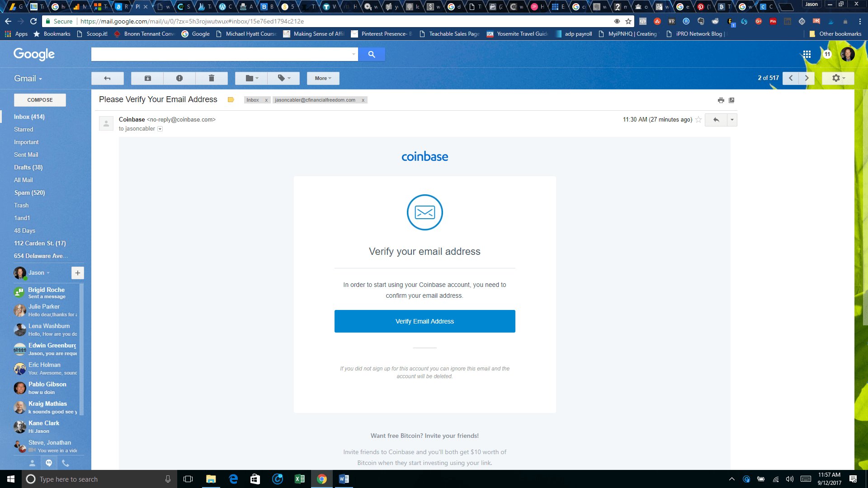
Task: Click the COMPOSE button
Action: click(40, 100)
